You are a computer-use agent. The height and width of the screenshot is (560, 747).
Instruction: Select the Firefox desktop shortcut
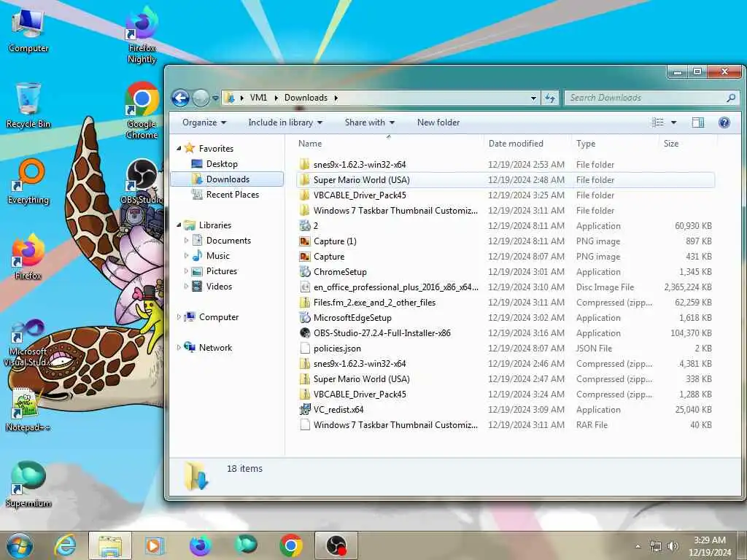pyautogui.click(x=28, y=257)
